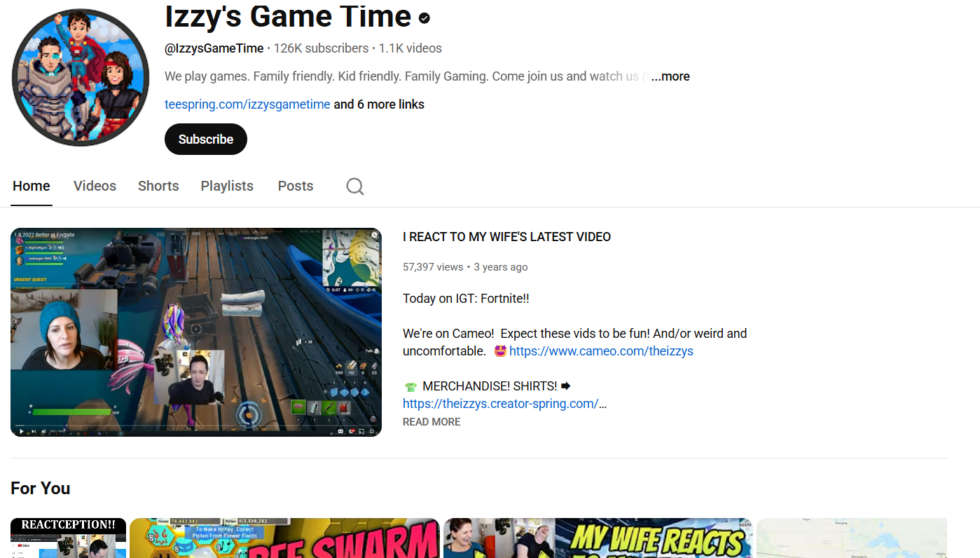Click the '1.1K videos' count text
980x558 pixels.
click(410, 48)
